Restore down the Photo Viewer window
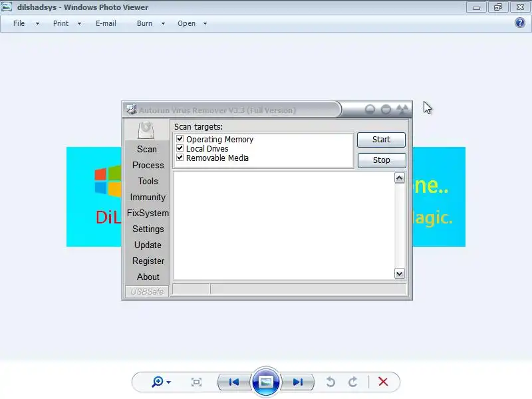The width and height of the screenshot is (532, 399). 497,7
